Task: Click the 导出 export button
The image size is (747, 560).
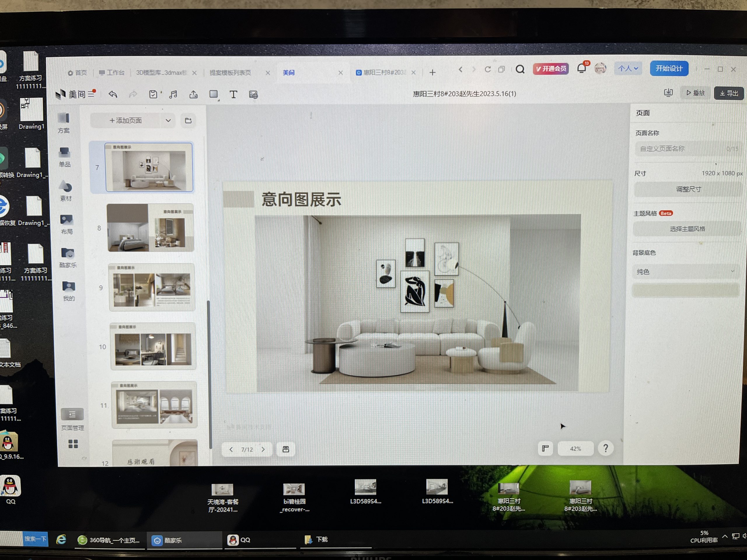Action: (x=729, y=93)
